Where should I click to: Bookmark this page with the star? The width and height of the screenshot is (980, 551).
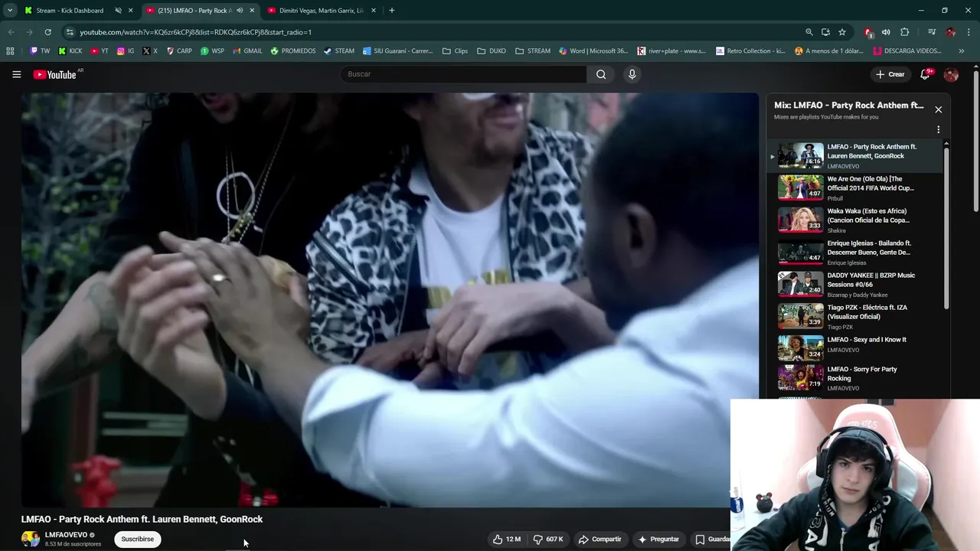(x=842, y=32)
